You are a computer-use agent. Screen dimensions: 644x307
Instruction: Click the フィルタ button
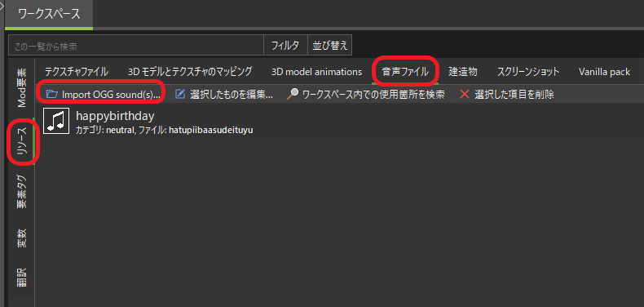point(285,45)
